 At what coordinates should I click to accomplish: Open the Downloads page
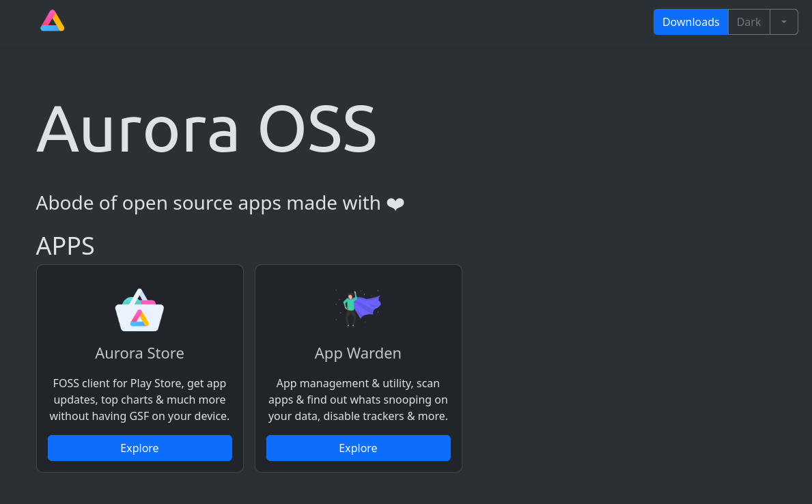point(690,22)
